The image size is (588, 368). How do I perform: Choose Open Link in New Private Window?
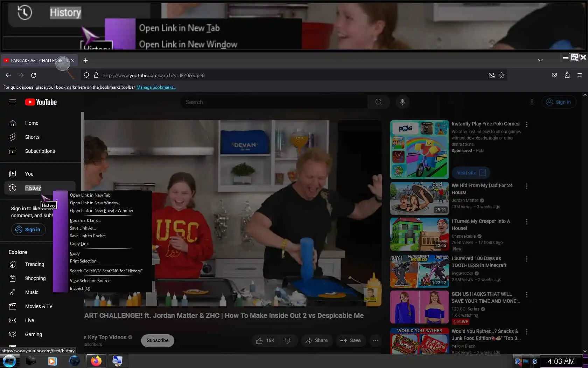click(x=110, y=211)
